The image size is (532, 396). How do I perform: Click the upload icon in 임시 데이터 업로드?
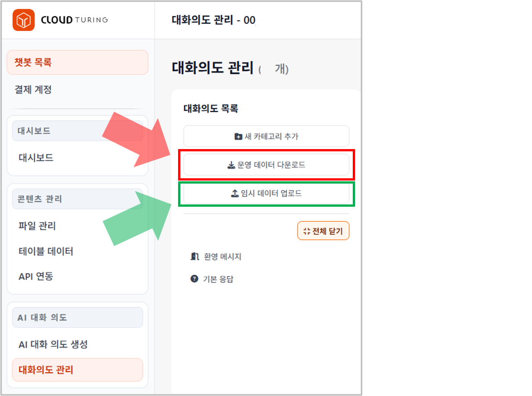pyautogui.click(x=235, y=193)
